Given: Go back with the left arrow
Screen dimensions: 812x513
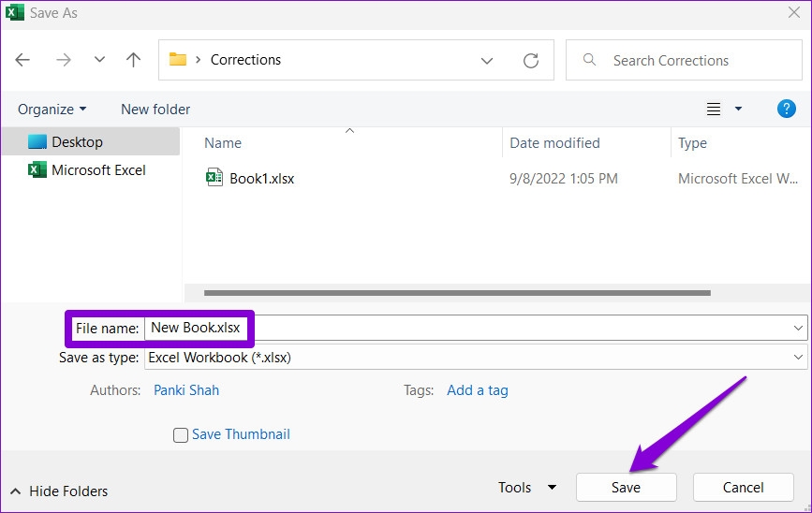Looking at the screenshot, I should coord(22,60).
